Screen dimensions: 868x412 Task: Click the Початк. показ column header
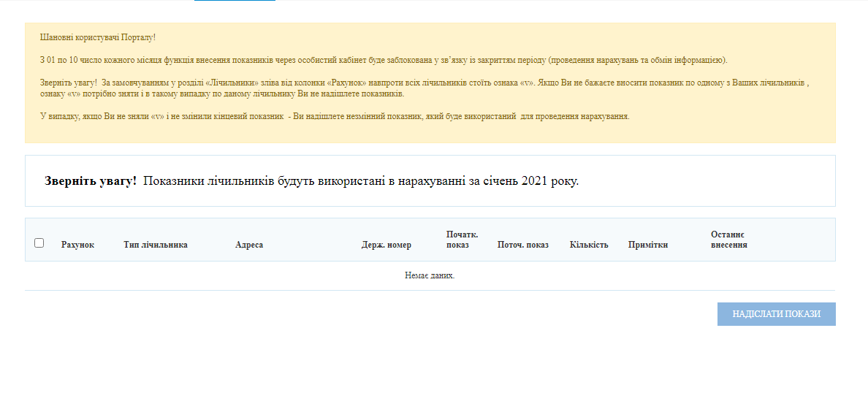[462, 240]
